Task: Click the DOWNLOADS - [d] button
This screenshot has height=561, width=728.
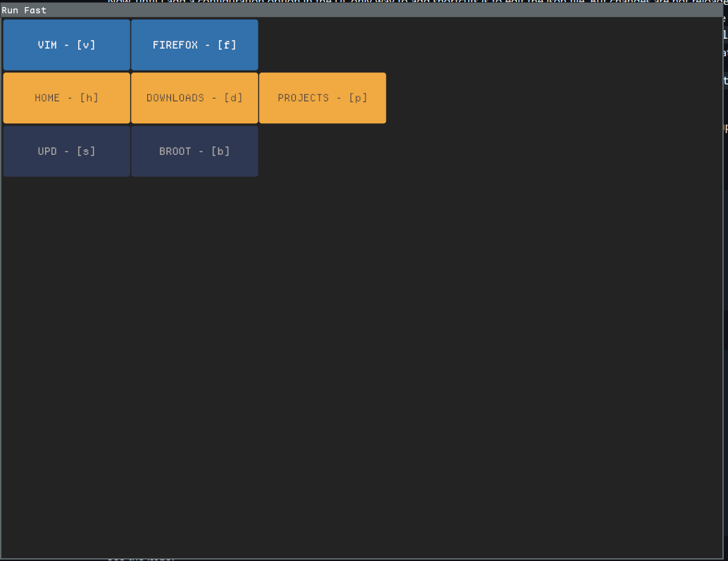Action: click(x=194, y=98)
